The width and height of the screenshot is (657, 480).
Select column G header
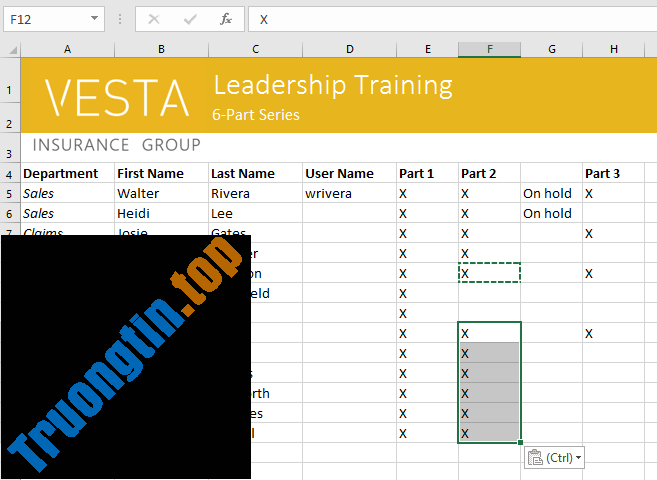tap(551, 49)
